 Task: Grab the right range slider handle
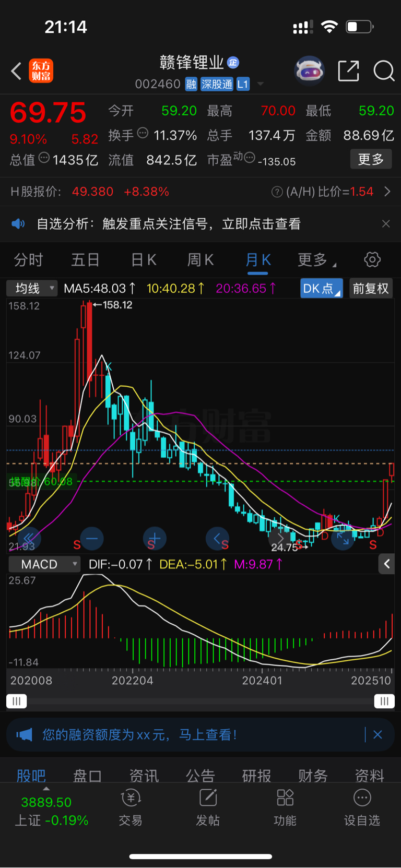click(x=384, y=701)
